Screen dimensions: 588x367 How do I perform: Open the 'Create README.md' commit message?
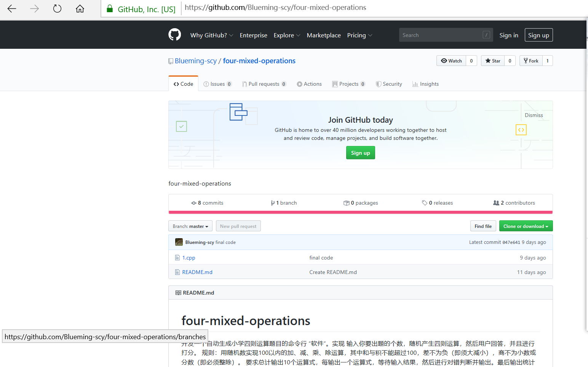click(333, 272)
